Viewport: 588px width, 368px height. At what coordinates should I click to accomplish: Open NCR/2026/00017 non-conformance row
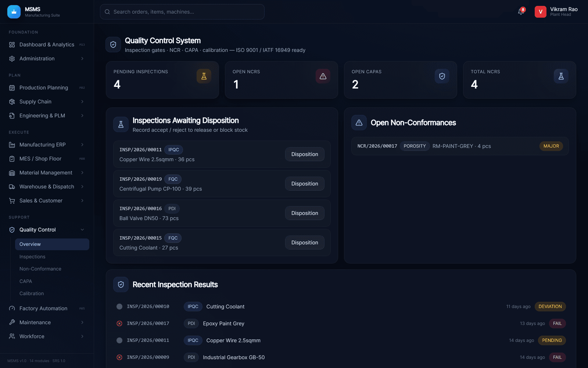click(460, 146)
